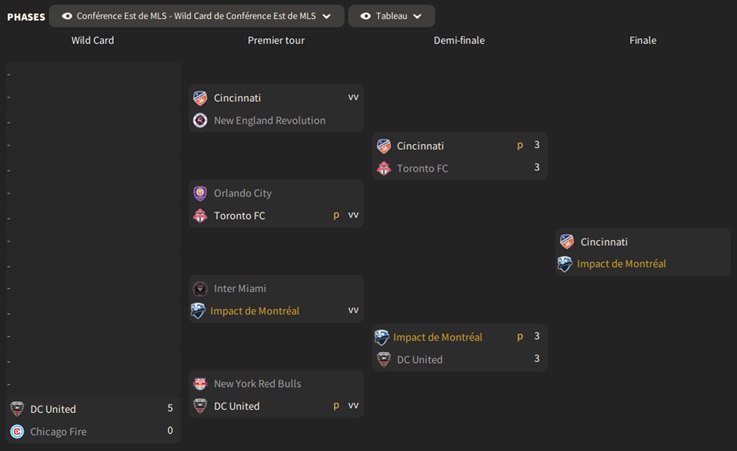This screenshot has height=451, width=737.
Task: Click Chicago Fire club crest
Action: pyautogui.click(x=17, y=432)
